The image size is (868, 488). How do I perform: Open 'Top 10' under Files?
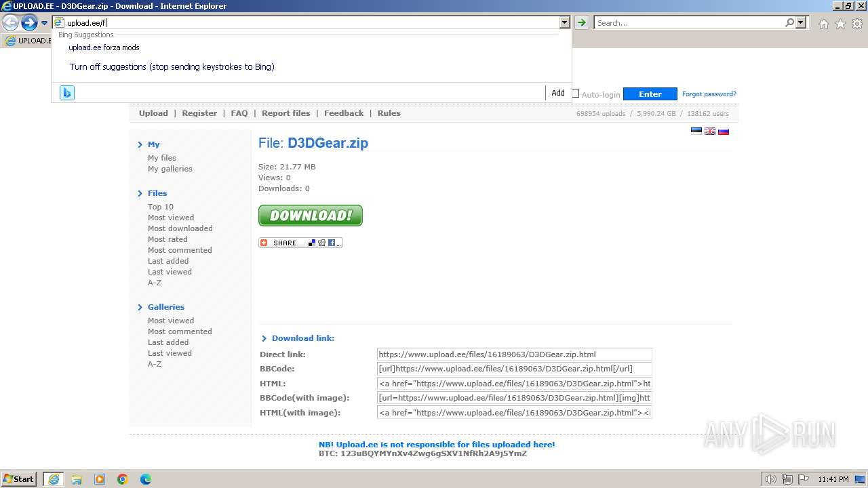point(161,207)
